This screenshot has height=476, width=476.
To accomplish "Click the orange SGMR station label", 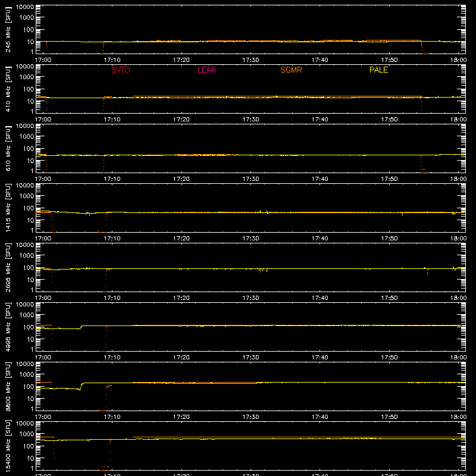I will (x=291, y=70).
